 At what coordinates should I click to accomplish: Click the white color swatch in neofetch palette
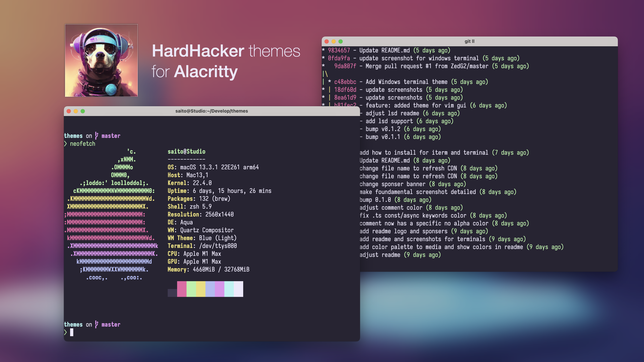[238, 289]
